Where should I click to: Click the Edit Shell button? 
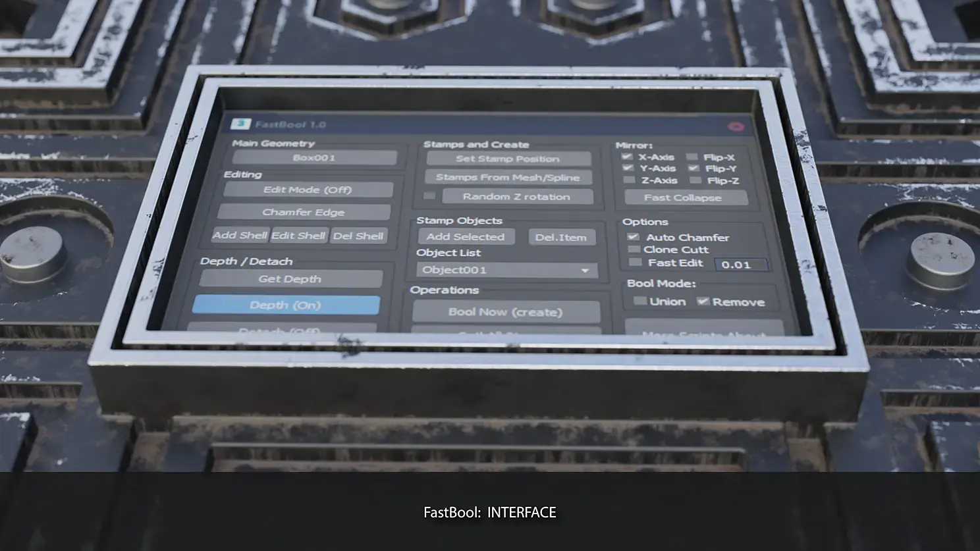299,236
